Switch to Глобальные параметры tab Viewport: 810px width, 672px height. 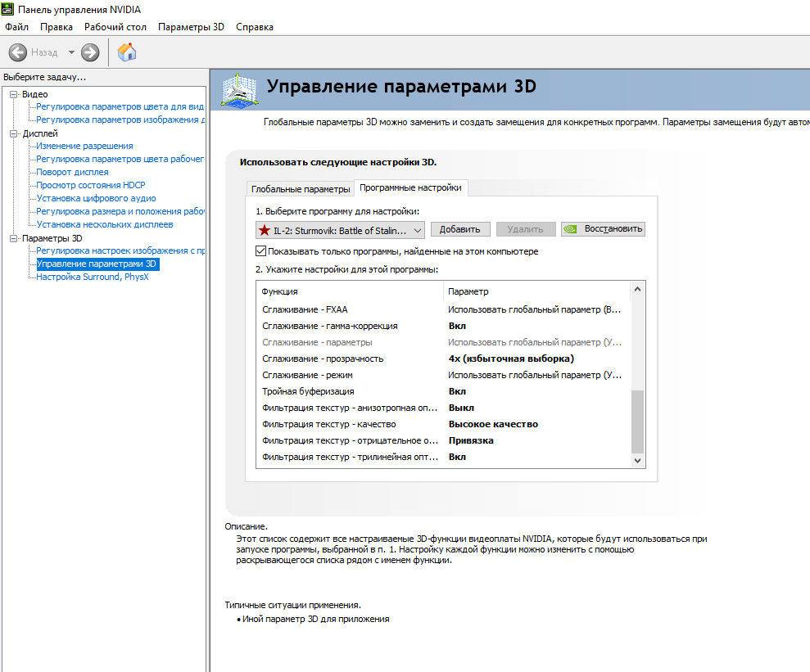pyautogui.click(x=300, y=189)
